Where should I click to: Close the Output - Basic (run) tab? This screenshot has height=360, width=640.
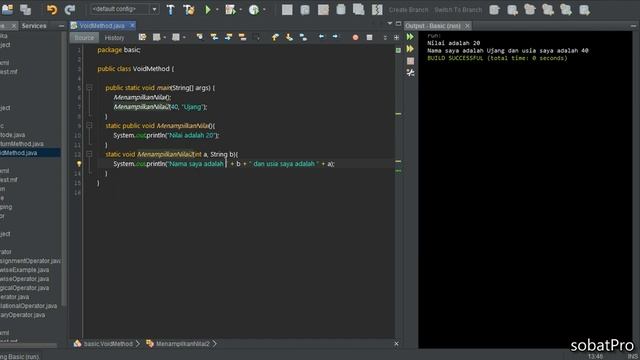click(x=467, y=26)
